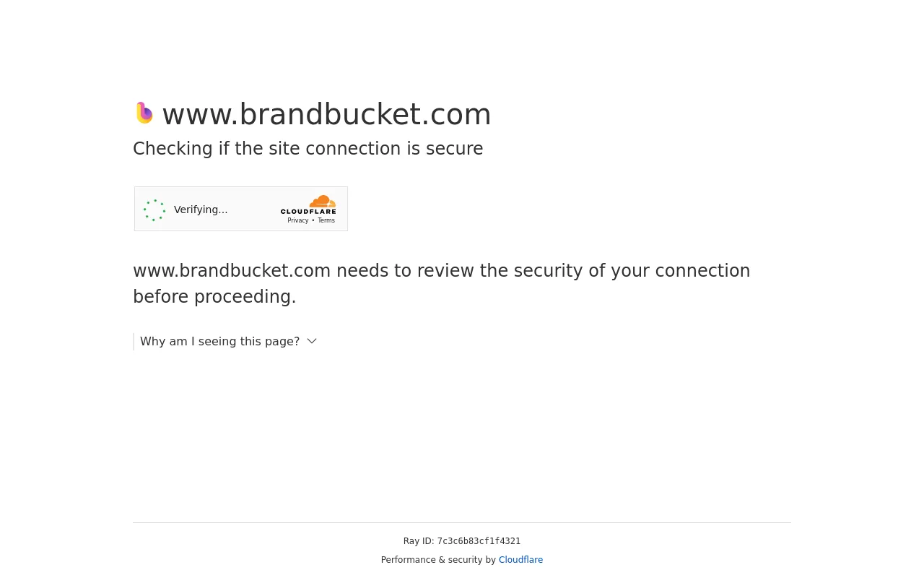Viewport: 924px width, 578px height.
Task: Click the 'before proceeding.' line of the paragraph
Action: pos(214,297)
